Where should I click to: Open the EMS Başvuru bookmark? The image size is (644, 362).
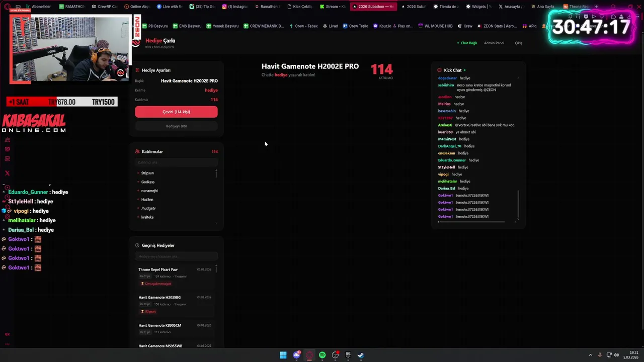[187, 26]
